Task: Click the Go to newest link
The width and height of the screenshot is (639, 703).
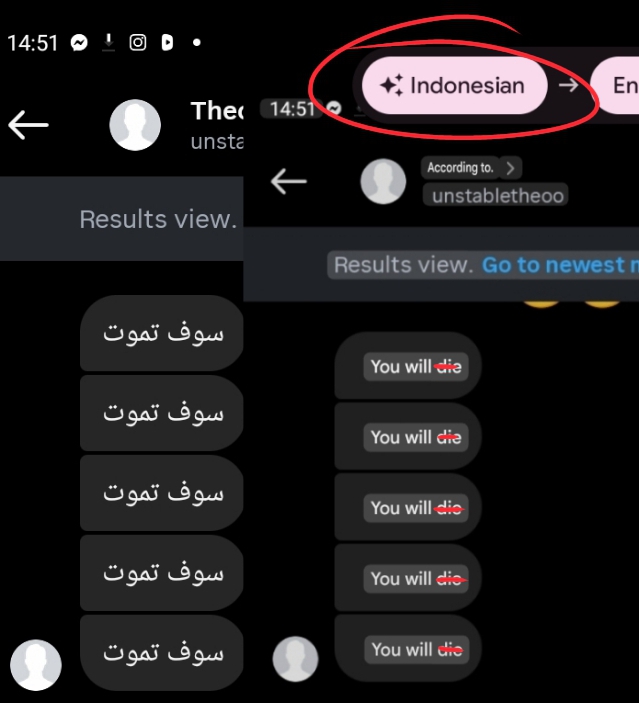Action: pos(561,265)
